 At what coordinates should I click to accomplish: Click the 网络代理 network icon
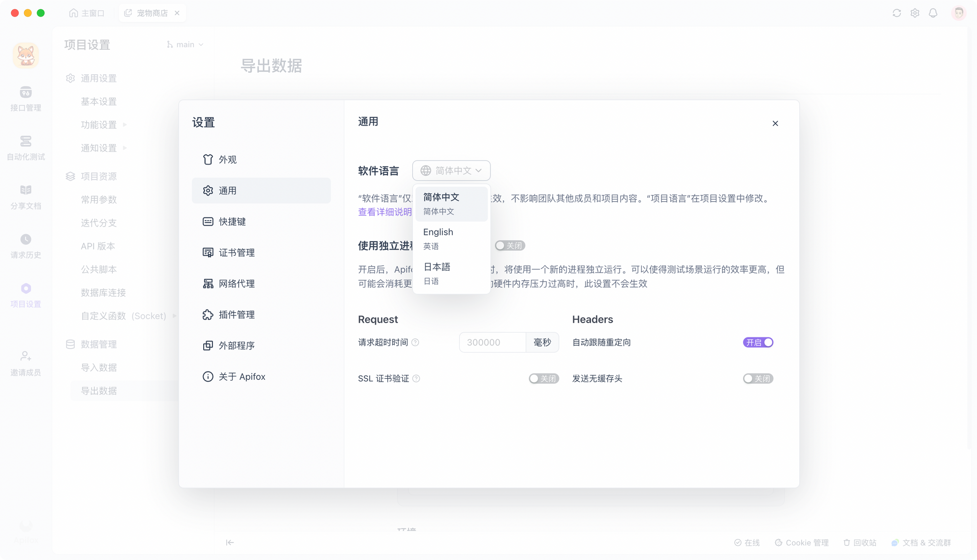point(208,284)
